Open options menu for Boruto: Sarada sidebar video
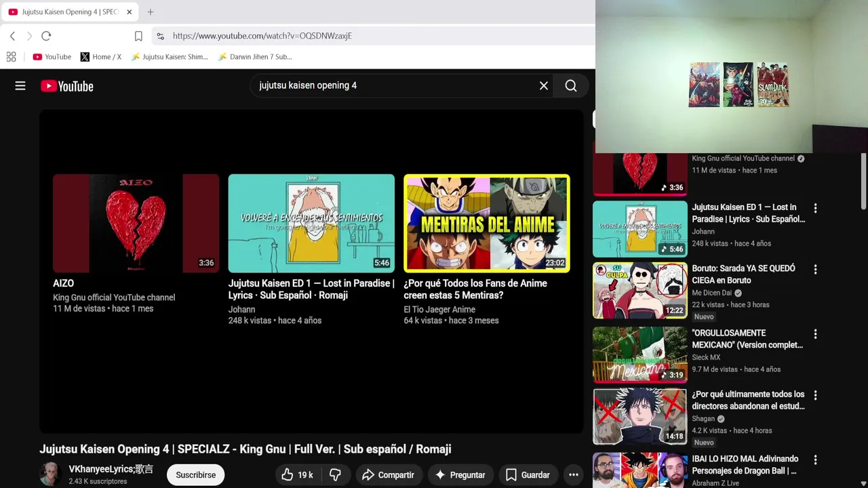The width and height of the screenshot is (868, 488). 815,270
